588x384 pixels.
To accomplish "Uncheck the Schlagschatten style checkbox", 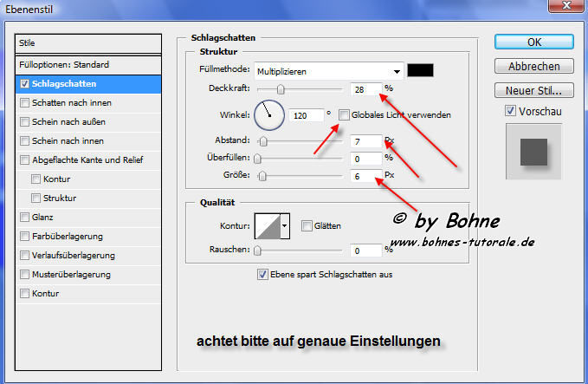I will pyautogui.click(x=25, y=84).
